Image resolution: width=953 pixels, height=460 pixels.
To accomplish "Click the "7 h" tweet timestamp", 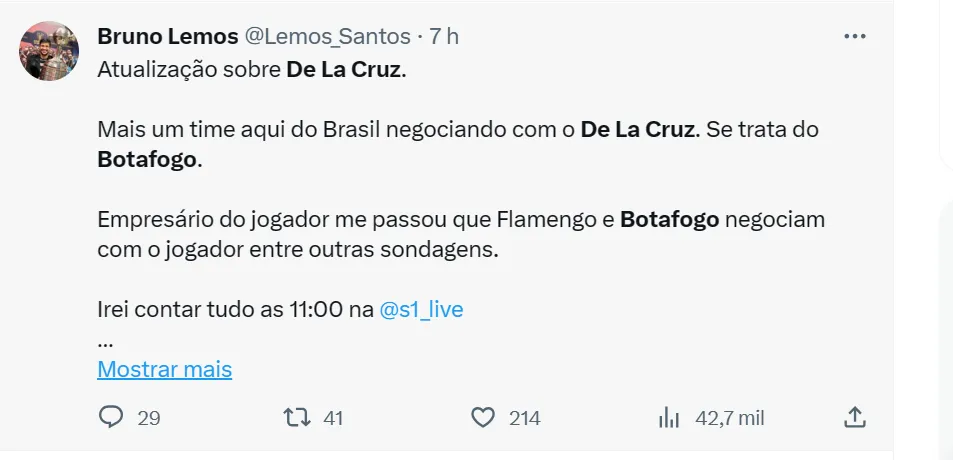I will (x=444, y=37).
